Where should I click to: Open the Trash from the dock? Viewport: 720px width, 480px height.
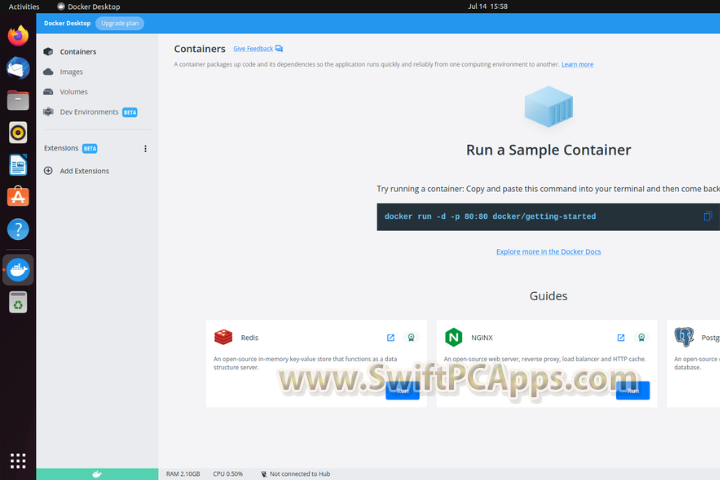coord(18,302)
